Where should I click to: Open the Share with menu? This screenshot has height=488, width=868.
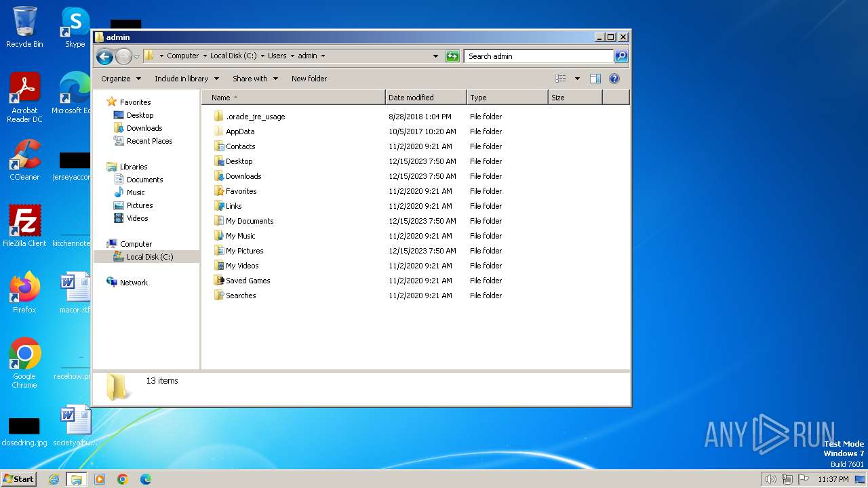click(255, 79)
